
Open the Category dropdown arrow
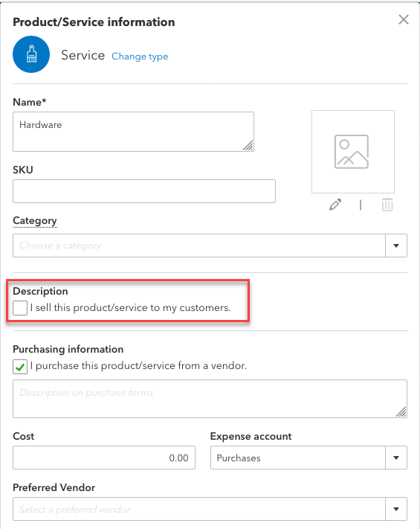396,246
